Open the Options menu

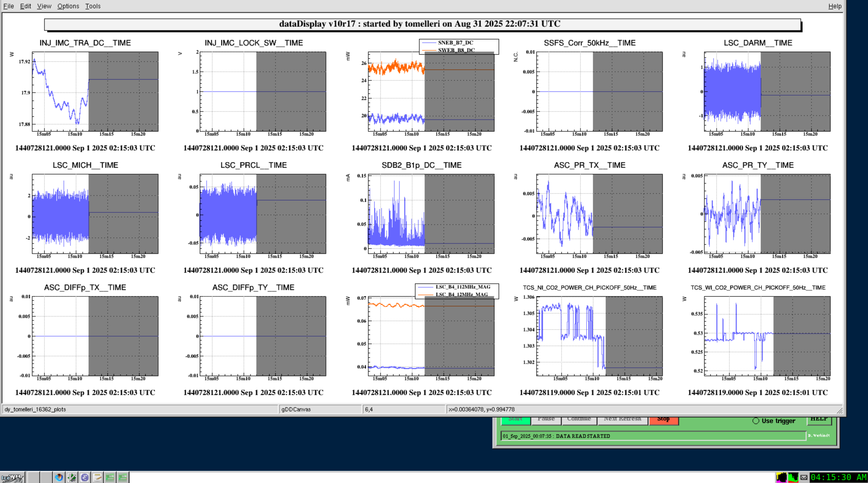(68, 6)
